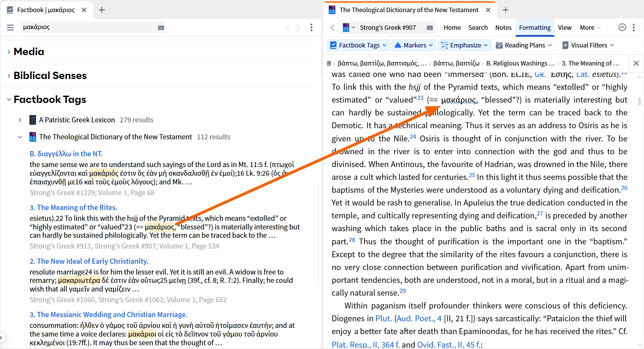This screenshot has height=349, width=644.
Task: Expand the Media section
Action: [9, 52]
